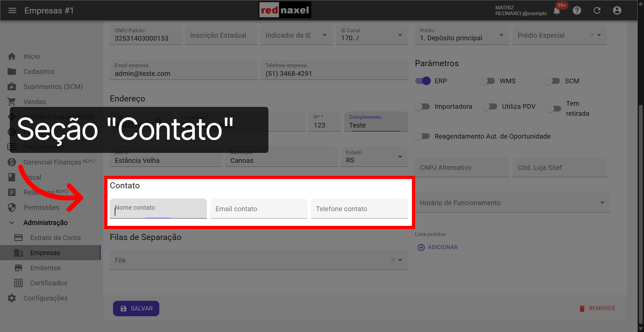Select Emitentes in the sidebar menu
Image resolution: width=644 pixels, height=332 pixels.
coord(45,268)
